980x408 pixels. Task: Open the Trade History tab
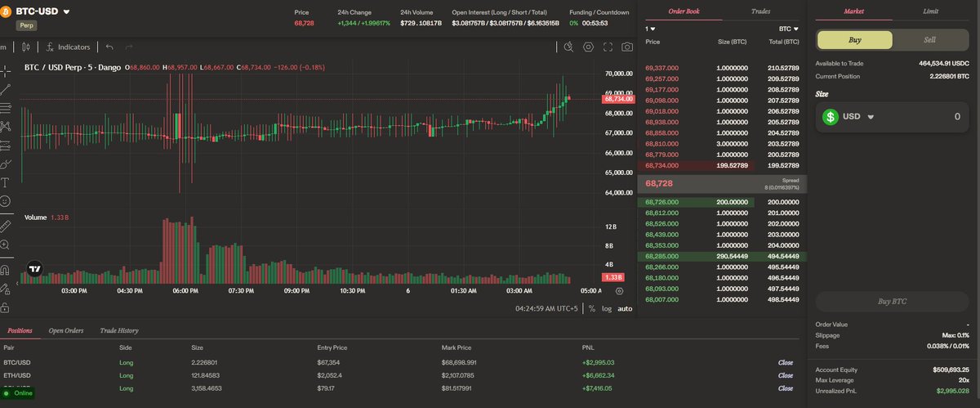(x=119, y=330)
